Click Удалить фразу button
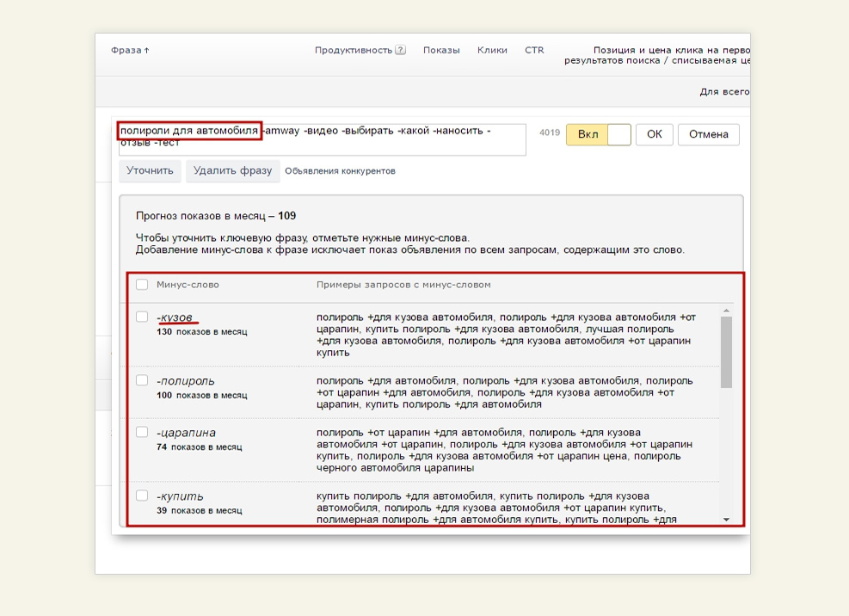849x616 pixels. point(233,170)
